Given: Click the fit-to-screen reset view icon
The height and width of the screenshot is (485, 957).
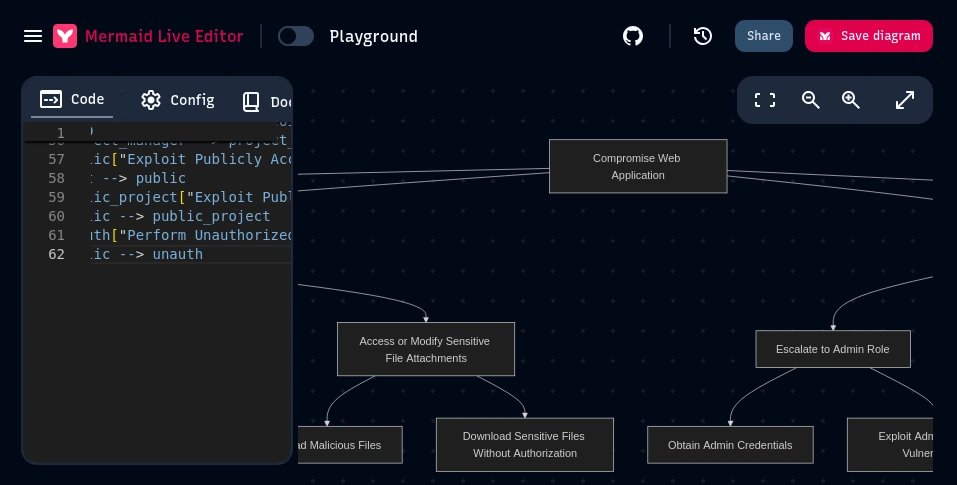Looking at the screenshot, I should [x=765, y=100].
